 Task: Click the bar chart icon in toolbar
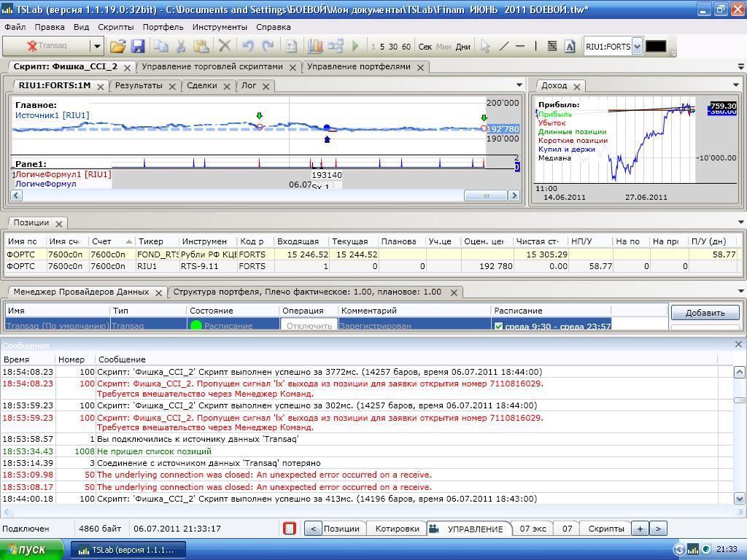coord(315,47)
